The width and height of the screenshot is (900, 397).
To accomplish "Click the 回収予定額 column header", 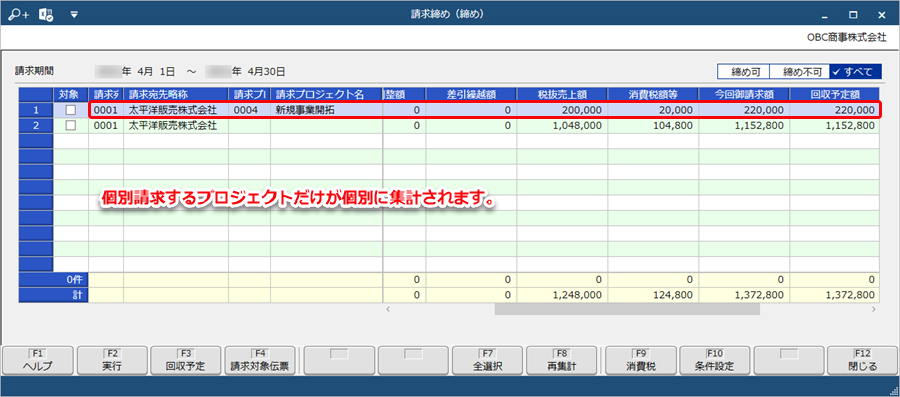I will 835,95.
